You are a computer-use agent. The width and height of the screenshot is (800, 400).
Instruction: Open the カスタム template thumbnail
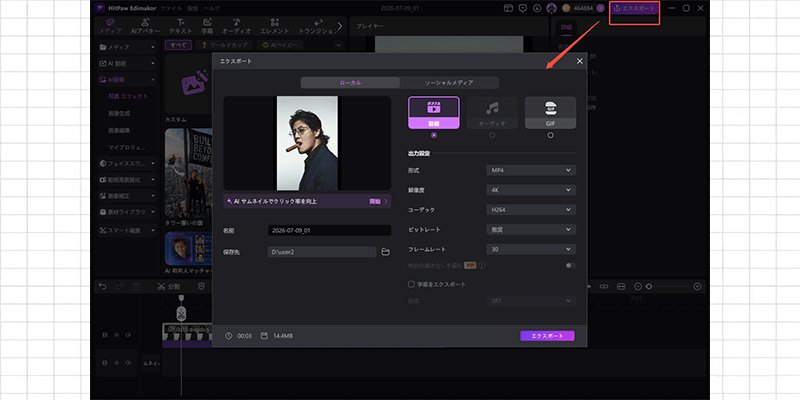pos(189,85)
